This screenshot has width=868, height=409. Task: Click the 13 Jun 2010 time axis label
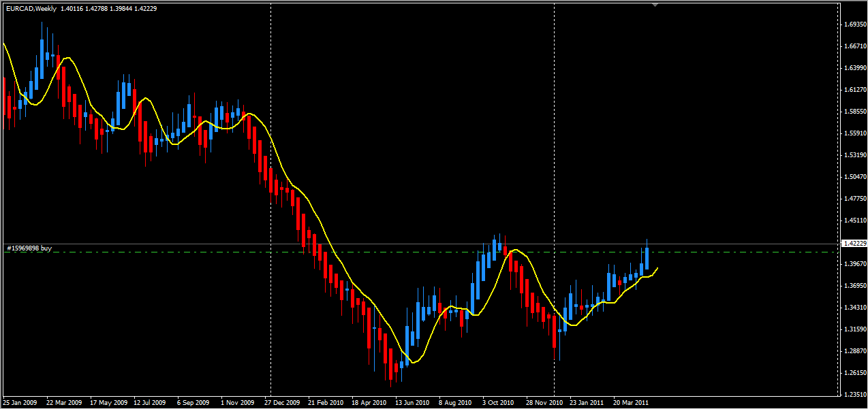coord(412,402)
